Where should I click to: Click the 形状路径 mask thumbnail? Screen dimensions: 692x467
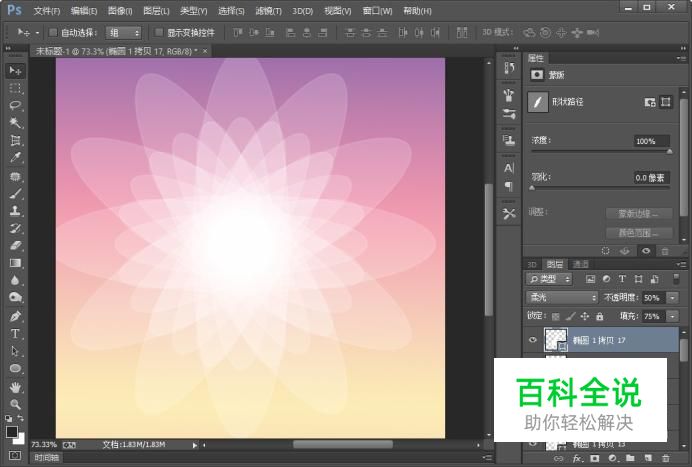point(538,102)
